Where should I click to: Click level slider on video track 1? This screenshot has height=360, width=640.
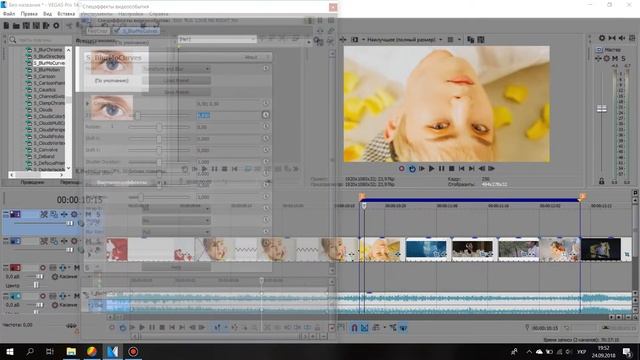[x=70, y=223]
